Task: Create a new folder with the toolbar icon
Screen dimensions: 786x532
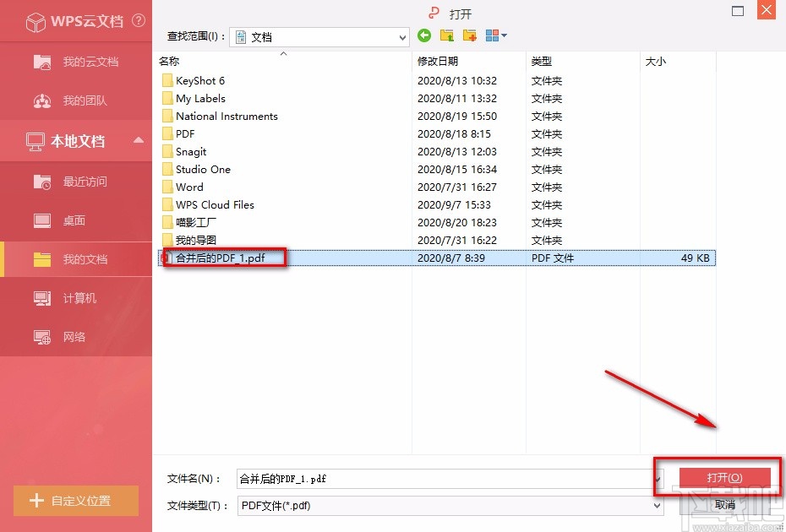Action: (x=469, y=35)
